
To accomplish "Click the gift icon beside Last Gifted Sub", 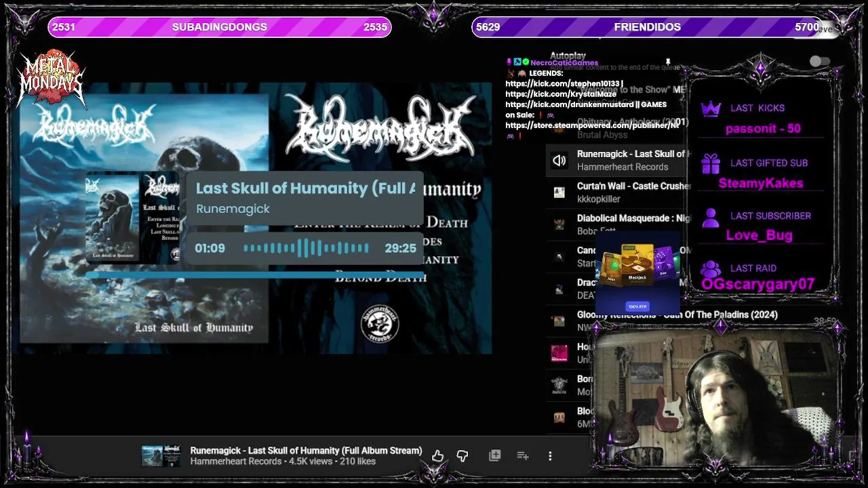I will tap(711, 163).
